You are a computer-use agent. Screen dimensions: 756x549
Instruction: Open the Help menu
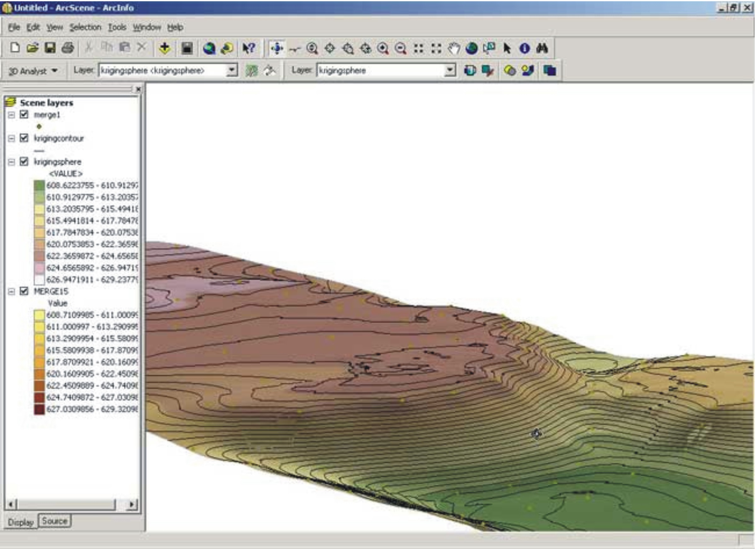point(175,27)
